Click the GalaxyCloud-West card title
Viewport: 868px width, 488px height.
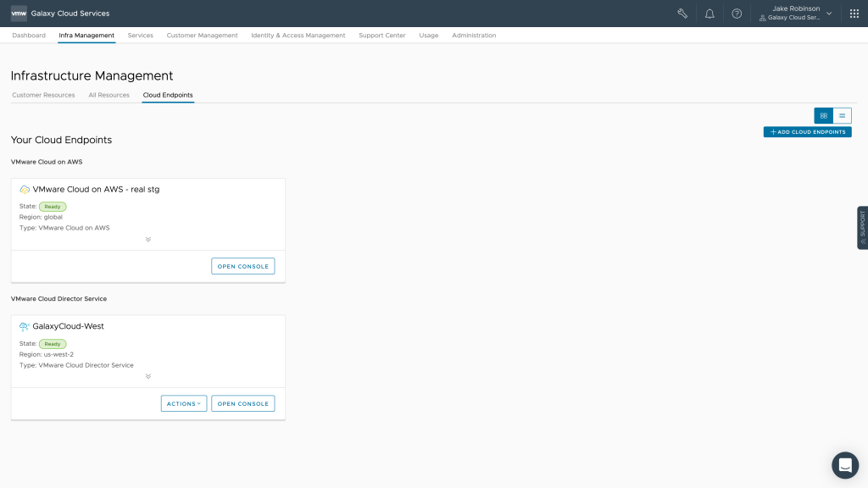click(68, 326)
